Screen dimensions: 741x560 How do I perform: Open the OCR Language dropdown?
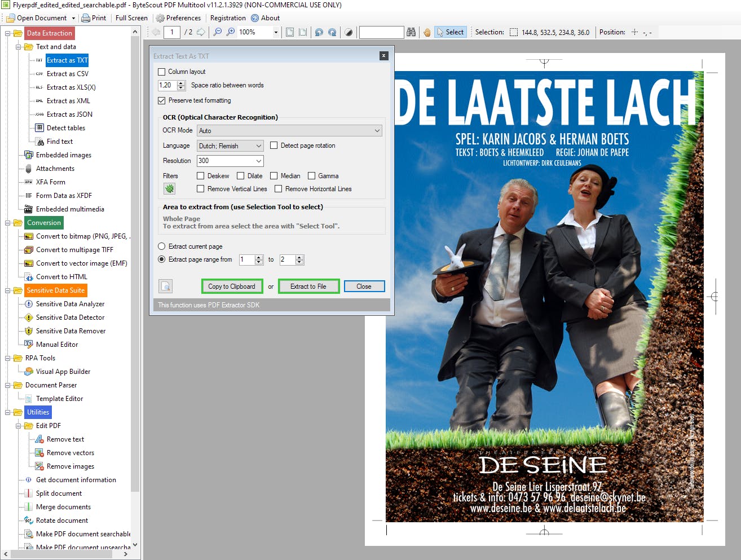click(230, 145)
